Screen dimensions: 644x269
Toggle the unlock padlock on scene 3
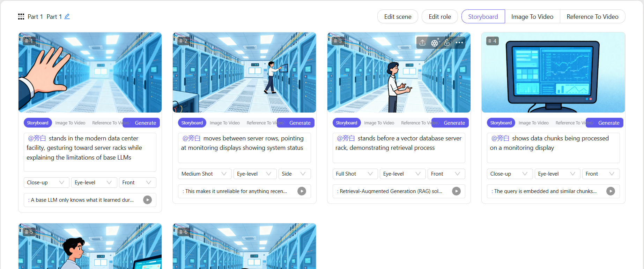click(x=447, y=43)
